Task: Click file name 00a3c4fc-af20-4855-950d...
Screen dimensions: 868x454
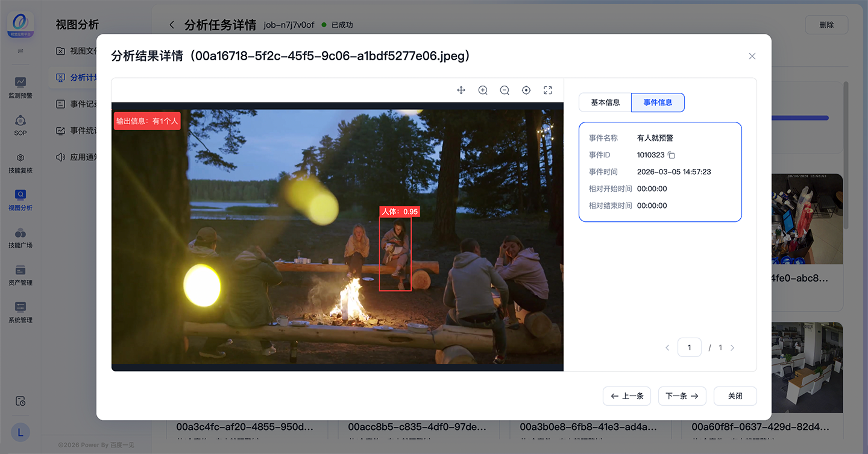Action: tap(245, 427)
